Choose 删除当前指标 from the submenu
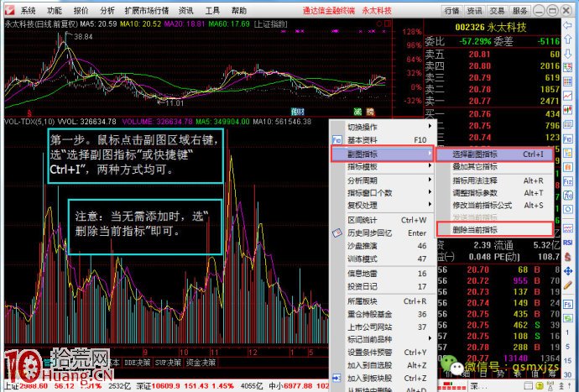 click(494, 229)
